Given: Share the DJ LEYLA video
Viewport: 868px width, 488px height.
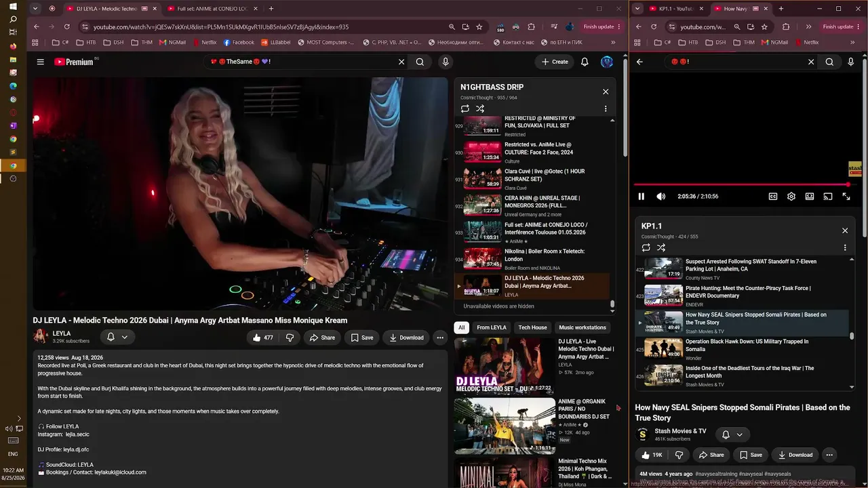Looking at the screenshot, I should (322, 338).
